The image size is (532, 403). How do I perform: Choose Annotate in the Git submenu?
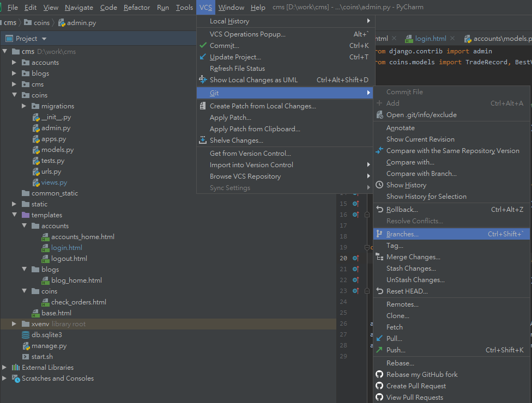pos(451,128)
